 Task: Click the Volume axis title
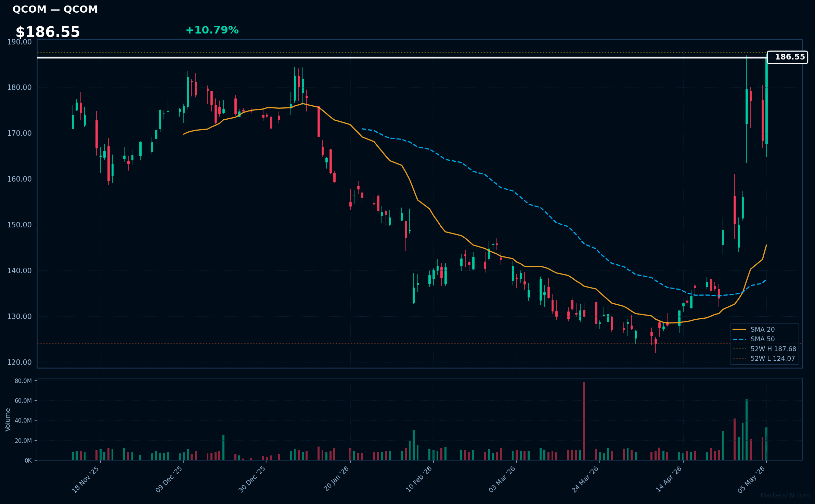8,420
